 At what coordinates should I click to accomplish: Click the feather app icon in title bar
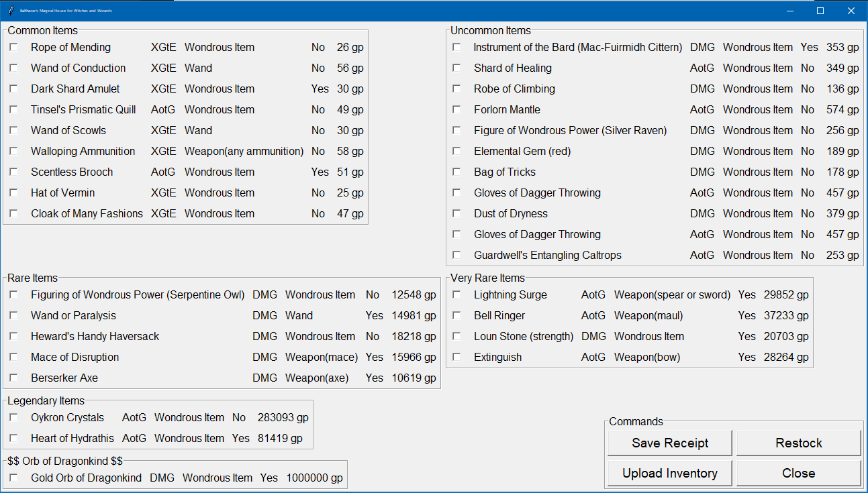pyautogui.click(x=11, y=11)
